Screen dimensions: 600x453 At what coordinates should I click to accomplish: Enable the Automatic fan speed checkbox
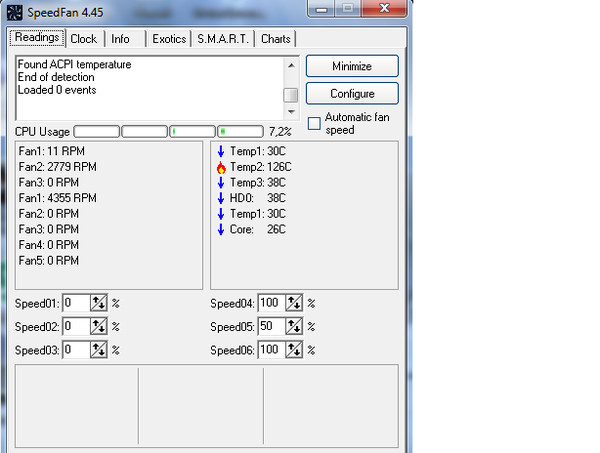[314, 123]
